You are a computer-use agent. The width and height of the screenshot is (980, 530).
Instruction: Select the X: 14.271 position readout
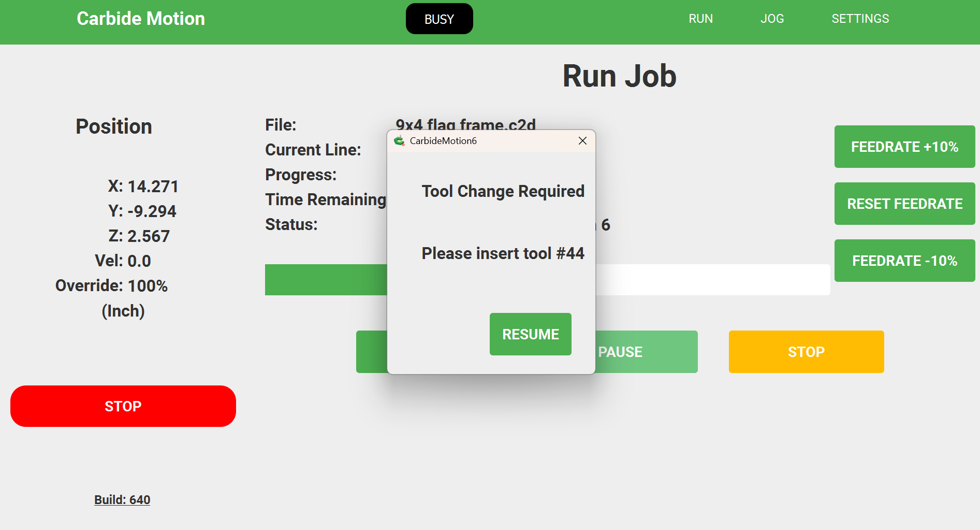143,187
